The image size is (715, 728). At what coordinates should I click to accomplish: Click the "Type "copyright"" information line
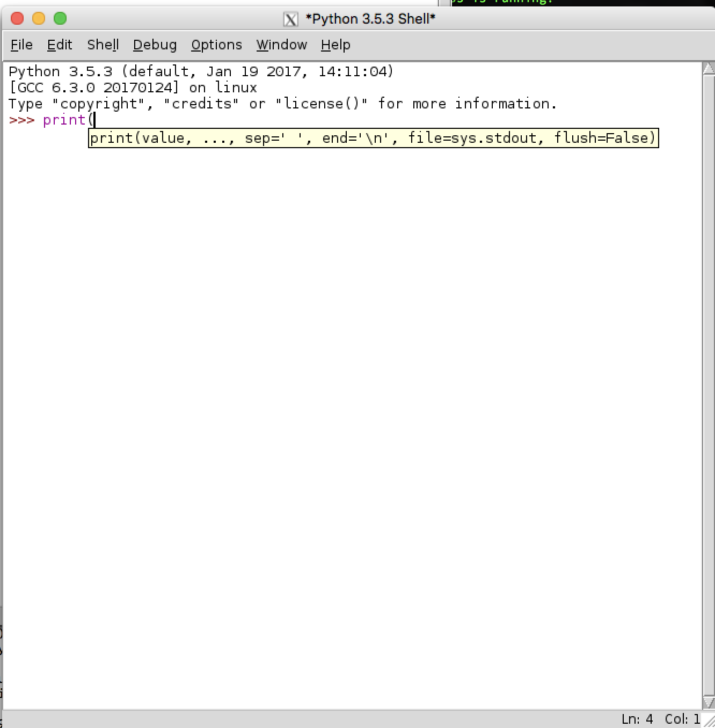click(283, 104)
